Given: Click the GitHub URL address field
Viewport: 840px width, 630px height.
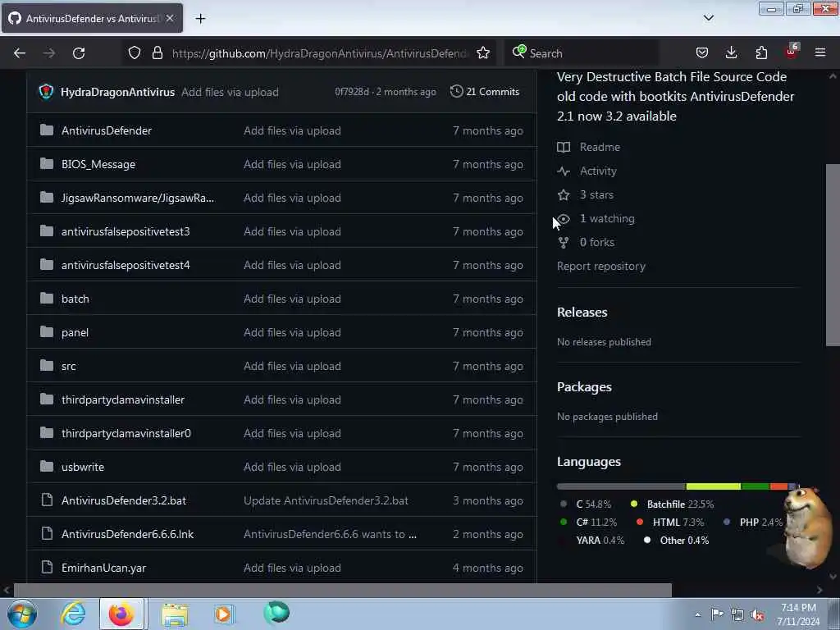Looking at the screenshot, I should [319, 53].
